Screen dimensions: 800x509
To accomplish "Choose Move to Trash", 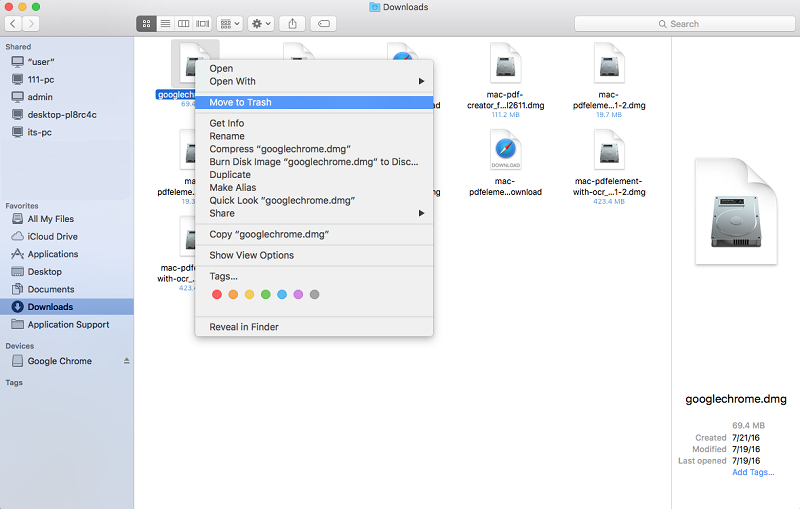I will point(314,103).
